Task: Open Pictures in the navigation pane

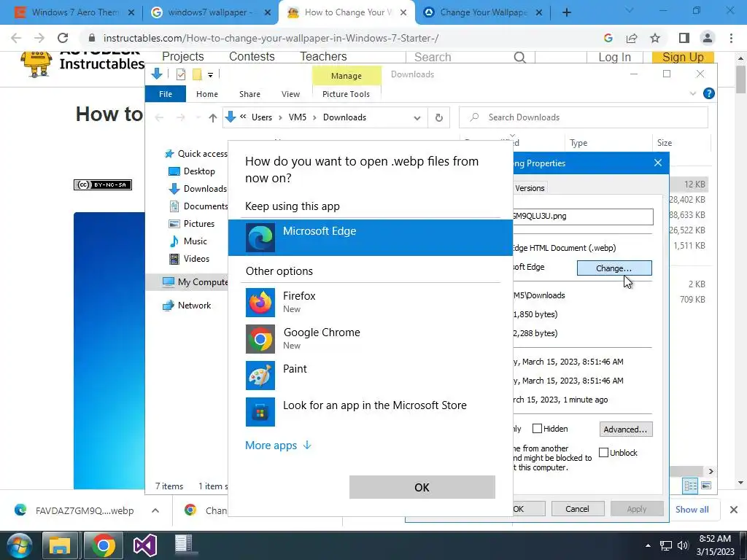Action: tap(192, 223)
